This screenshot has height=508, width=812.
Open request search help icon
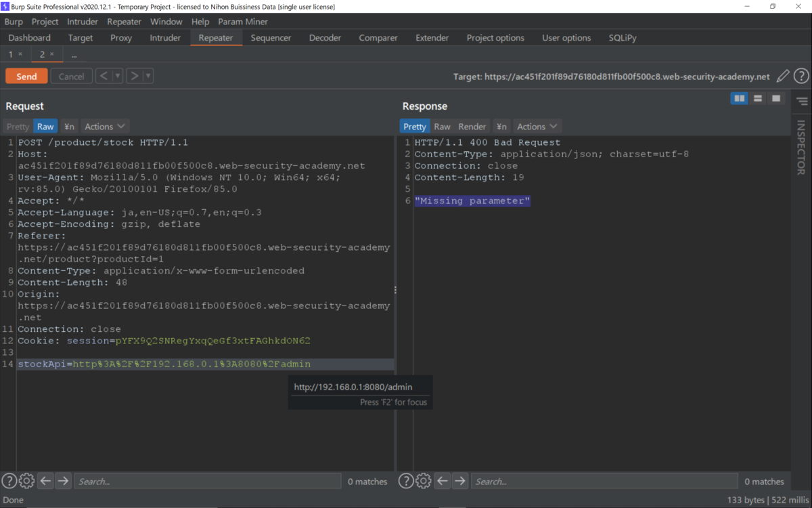pyautogui.click(x=9, y=481)
